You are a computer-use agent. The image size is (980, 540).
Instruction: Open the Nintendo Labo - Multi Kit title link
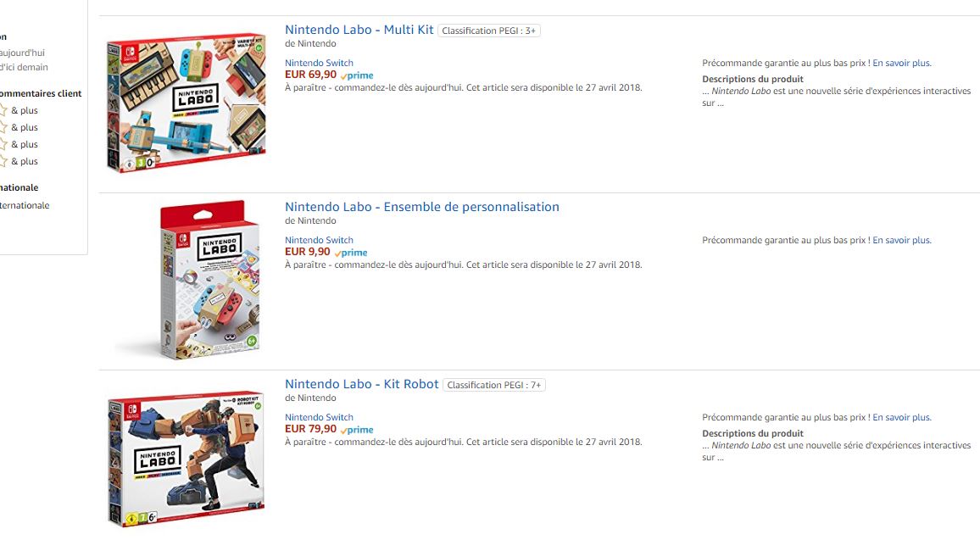[x=359, y=30]
